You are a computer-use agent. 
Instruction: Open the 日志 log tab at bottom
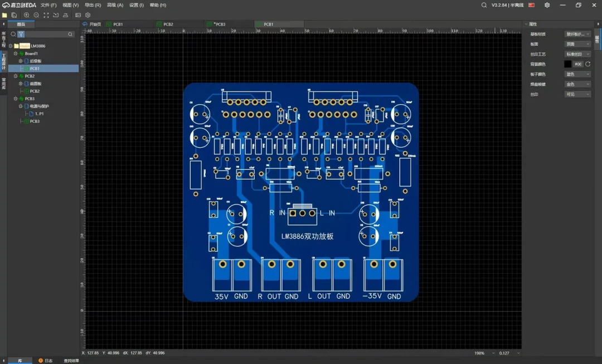tap(46, 361)
